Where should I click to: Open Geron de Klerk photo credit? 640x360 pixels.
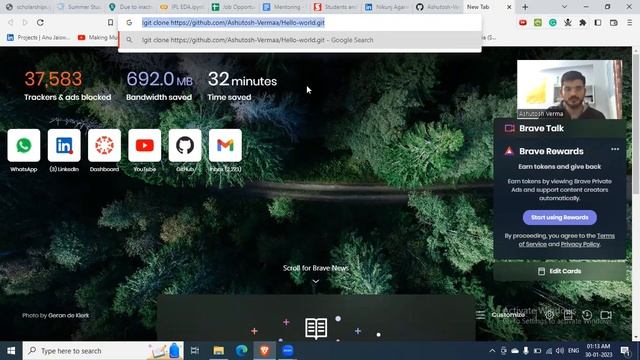(x=69, y=315)
